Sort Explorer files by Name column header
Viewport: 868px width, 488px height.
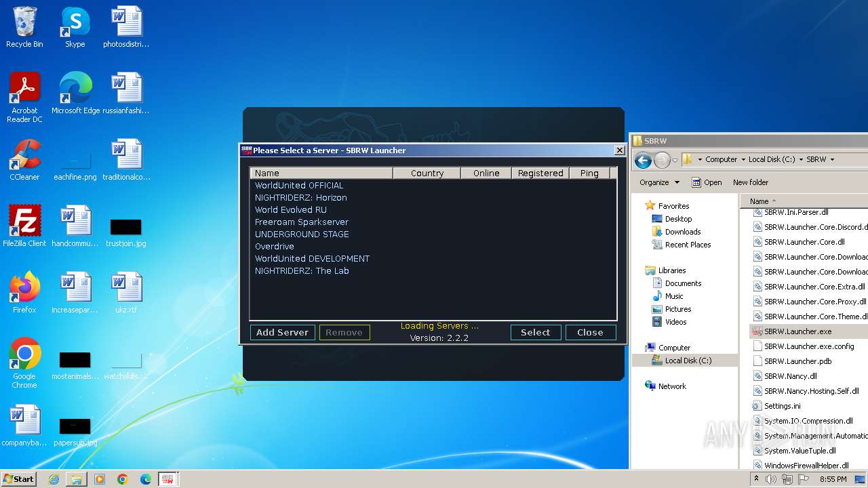pyautogui.click(x=804, y=201)
